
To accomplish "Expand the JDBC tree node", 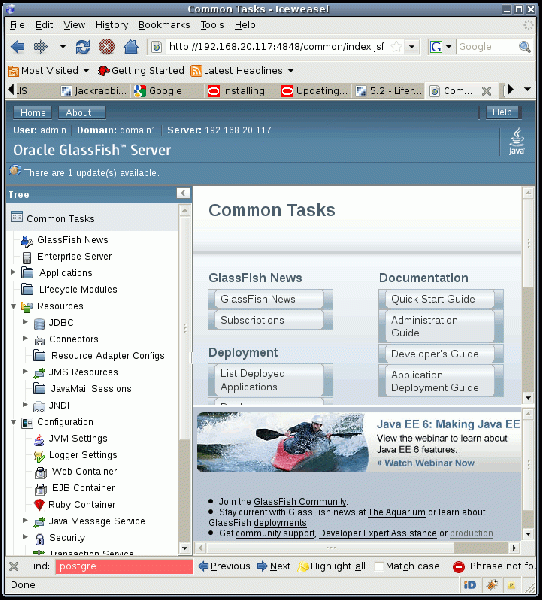I will click(x=25, y=322).
